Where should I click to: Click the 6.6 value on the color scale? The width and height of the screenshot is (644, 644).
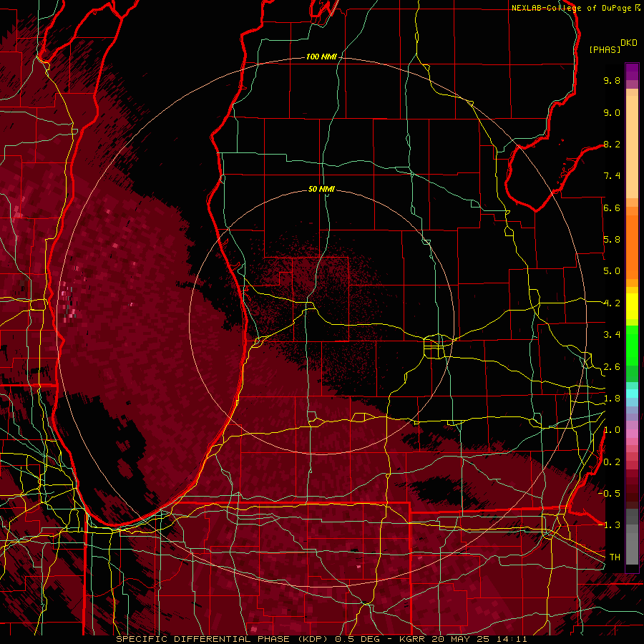[612, 208]
